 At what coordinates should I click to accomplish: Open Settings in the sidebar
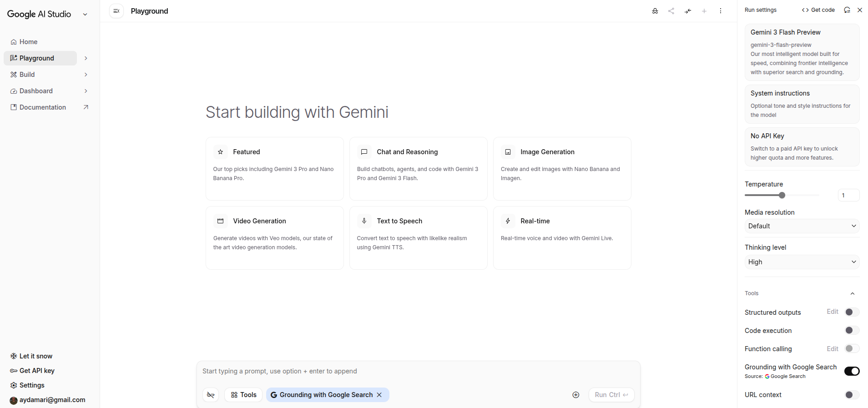click(27, 385)
